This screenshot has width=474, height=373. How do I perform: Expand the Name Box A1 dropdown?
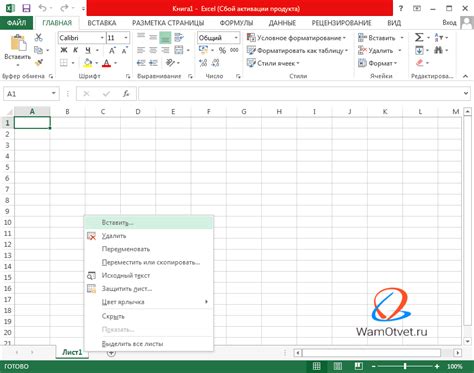click(x=53, y=94)
